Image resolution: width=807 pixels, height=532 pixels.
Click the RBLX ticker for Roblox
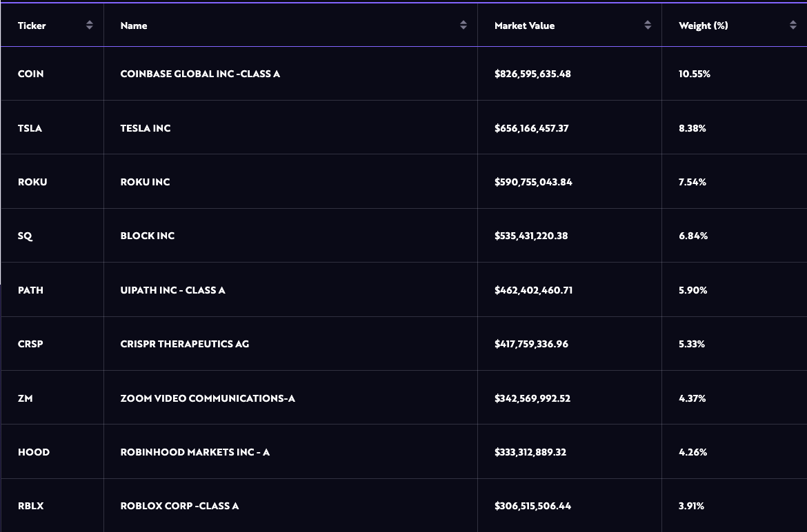click(x=30, y=506)
